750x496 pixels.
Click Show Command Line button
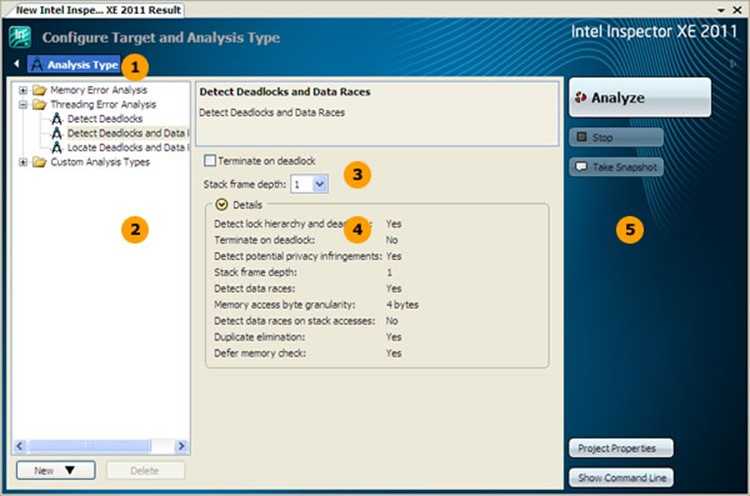coord(621,477)
